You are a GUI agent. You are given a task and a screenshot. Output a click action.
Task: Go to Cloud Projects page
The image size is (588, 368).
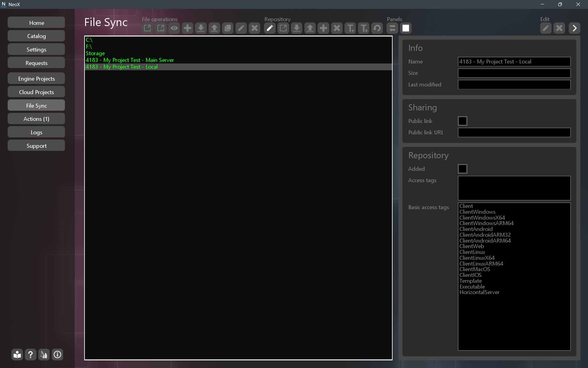click(x=36, y=92)
